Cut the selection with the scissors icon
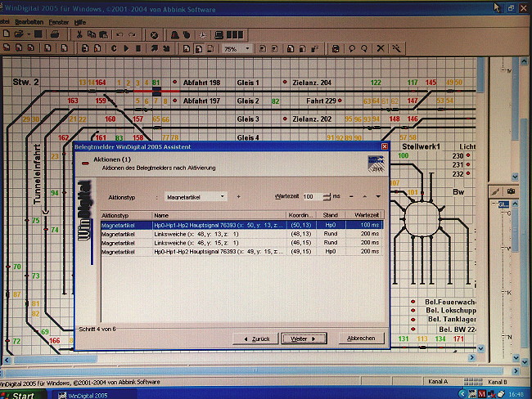 click(79, 34)
